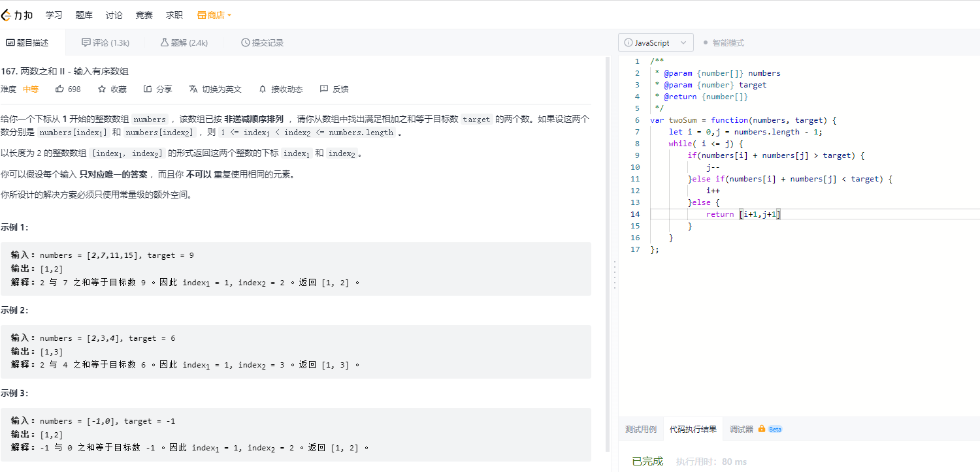Click the info icon in the JavaScript selector
This screenshot has height=472, width=980.
(629, 43)
